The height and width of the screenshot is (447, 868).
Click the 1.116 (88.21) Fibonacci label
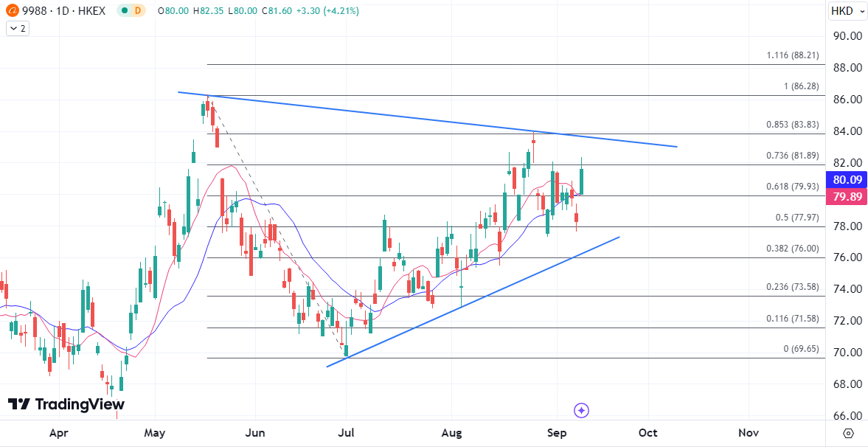click(x=793, y=55)
